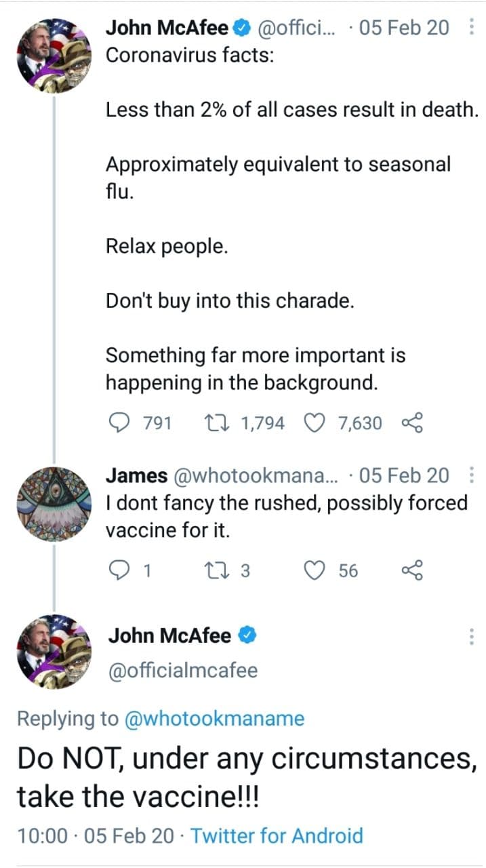
Task: View James's profile picture
Action: 54,503
